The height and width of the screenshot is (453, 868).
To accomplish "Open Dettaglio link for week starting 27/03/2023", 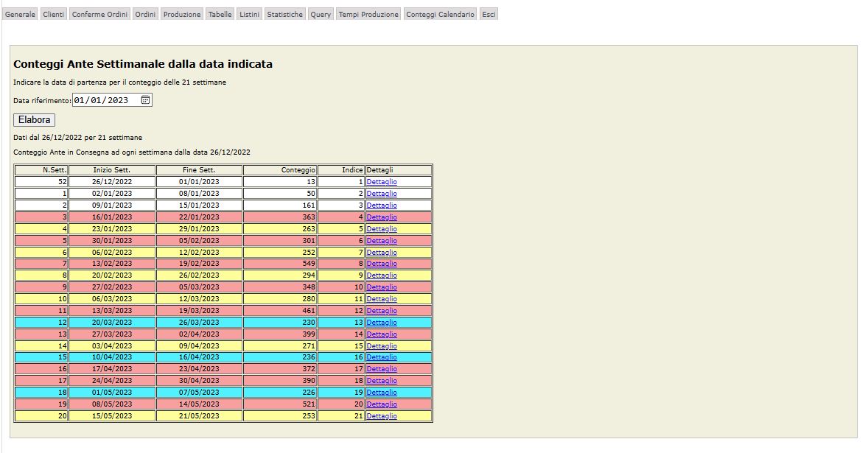I will (382, 334).
